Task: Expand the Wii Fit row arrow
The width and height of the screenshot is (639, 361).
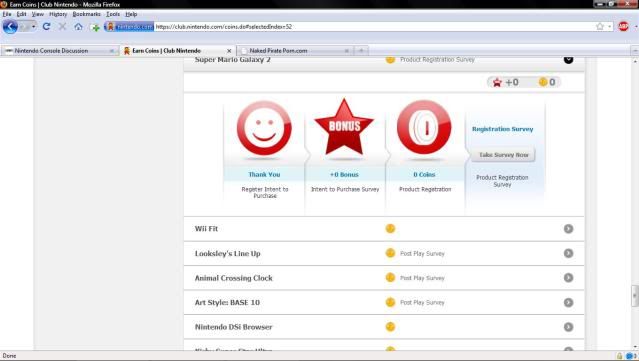Action: pos(568,229)
